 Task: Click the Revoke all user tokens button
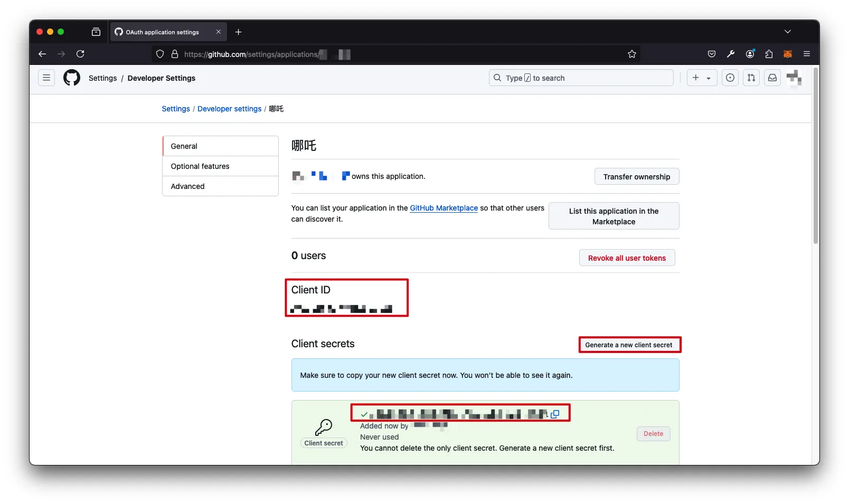click(627, 258)
